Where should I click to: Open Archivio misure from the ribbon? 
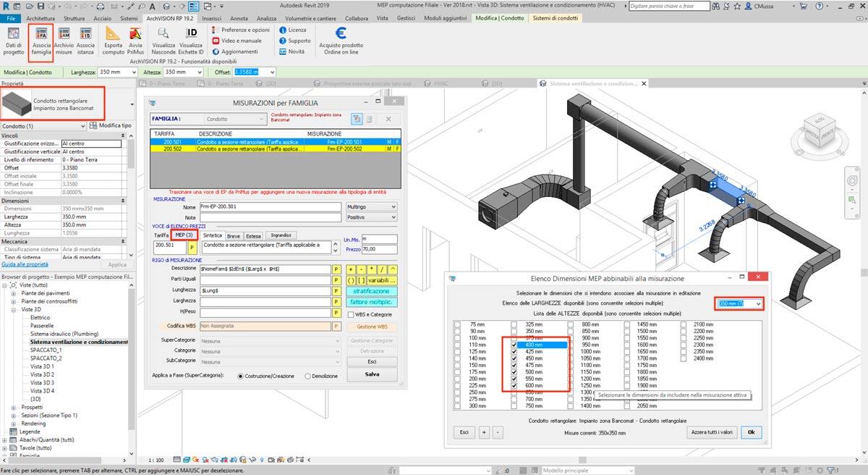tap(64, 41)
